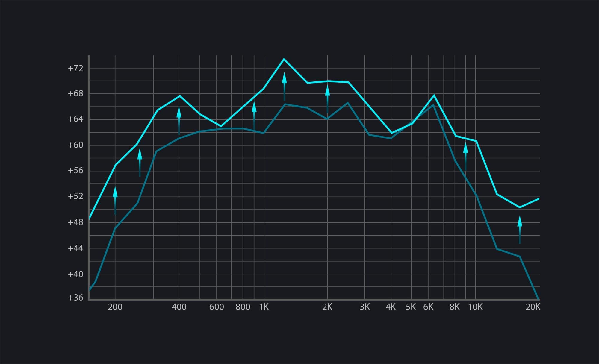Click the 200 frequency axis label
This screenshot has width=599, height=364.
point(115,307)
